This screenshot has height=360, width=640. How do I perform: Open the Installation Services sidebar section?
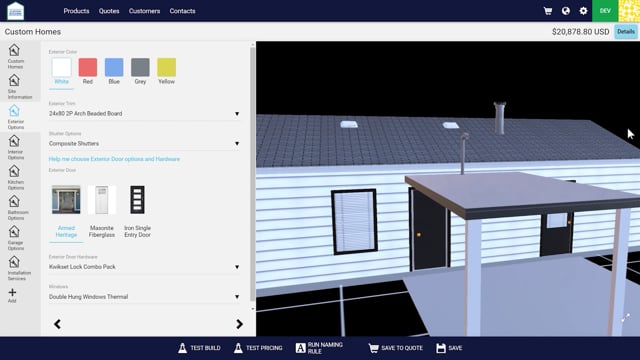[x=18, y=268]
